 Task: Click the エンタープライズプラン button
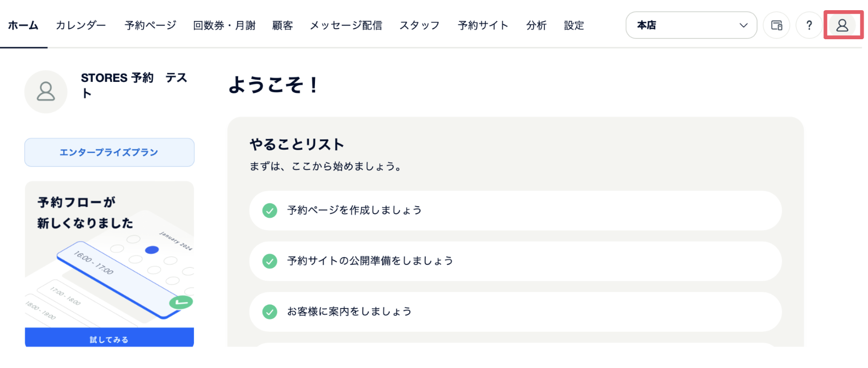[x=109, y=153]
